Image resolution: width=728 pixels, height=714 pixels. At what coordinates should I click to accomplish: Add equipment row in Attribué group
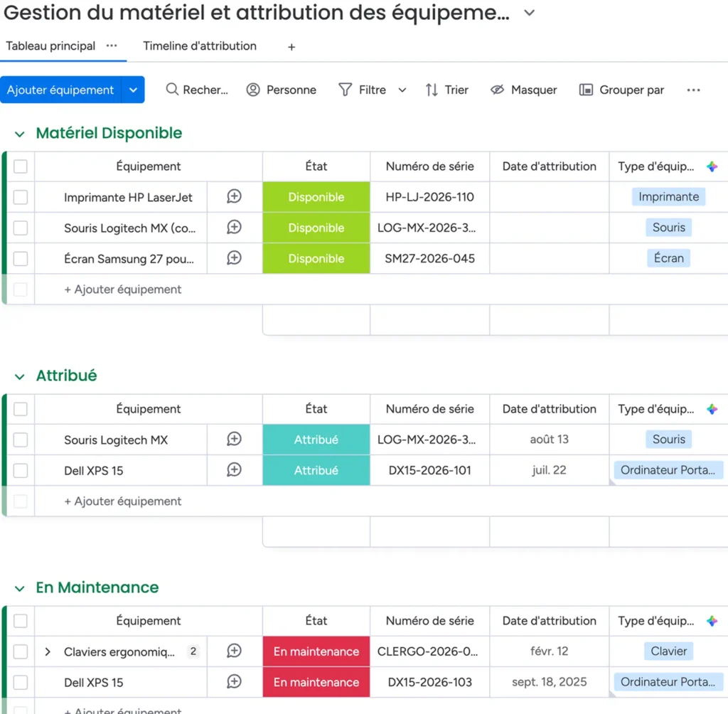click(123, 501)
